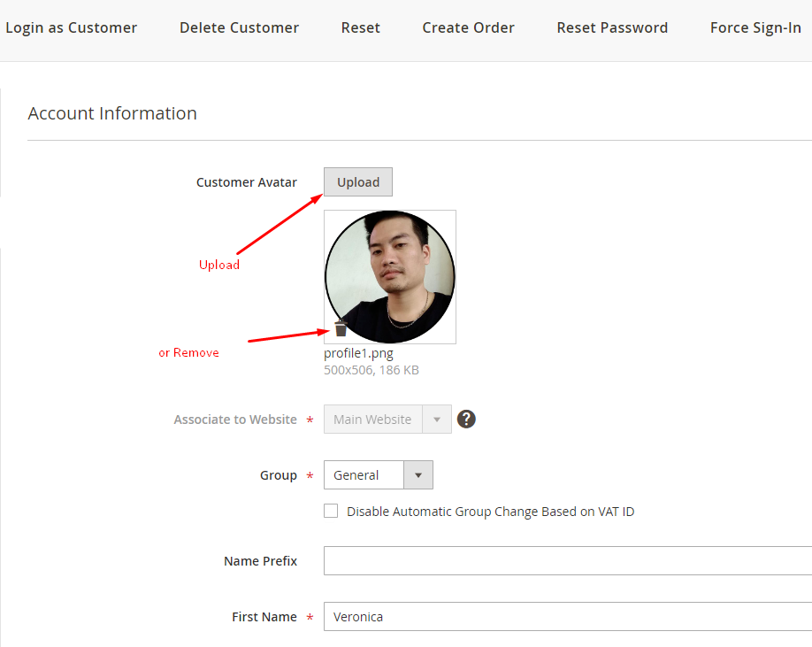This screenshot has width=812, height=647.
Task: Click Login as Customer
Action: pyautogui.click(x=72, y=27)
